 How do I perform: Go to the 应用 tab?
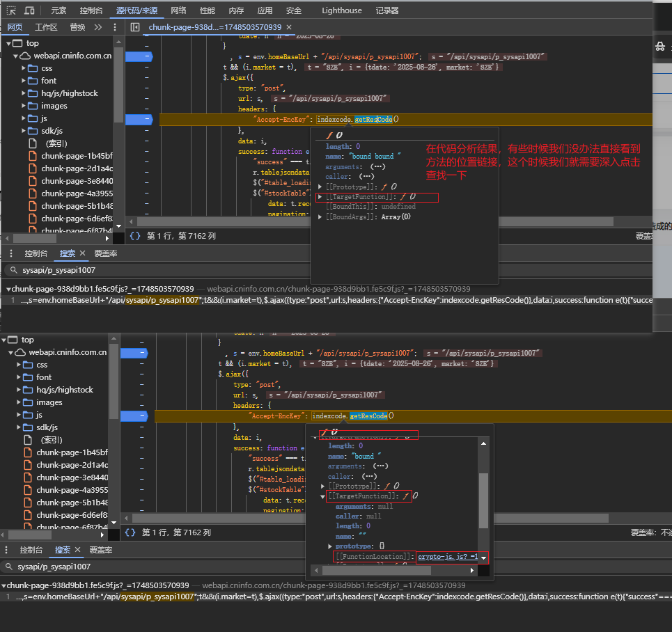265,10
